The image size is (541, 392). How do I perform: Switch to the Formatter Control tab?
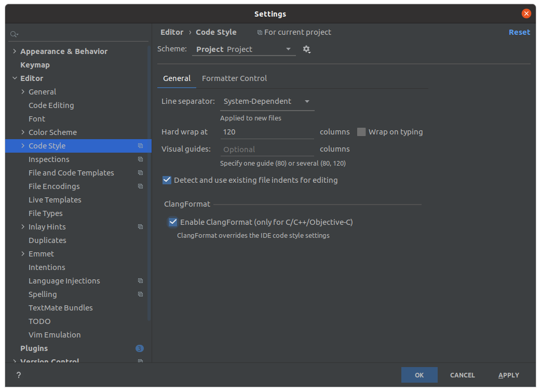234,78
